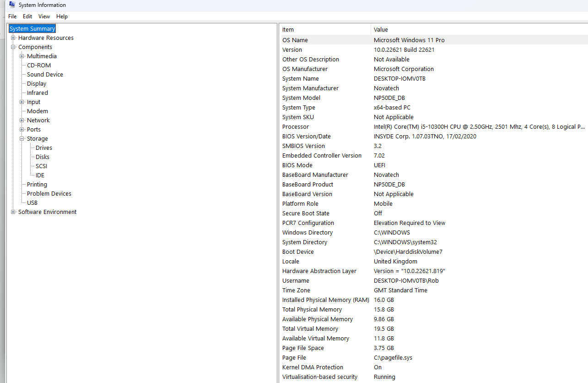Open the Help menu
This screenshot has width=588, height=383.
(62, 16)
